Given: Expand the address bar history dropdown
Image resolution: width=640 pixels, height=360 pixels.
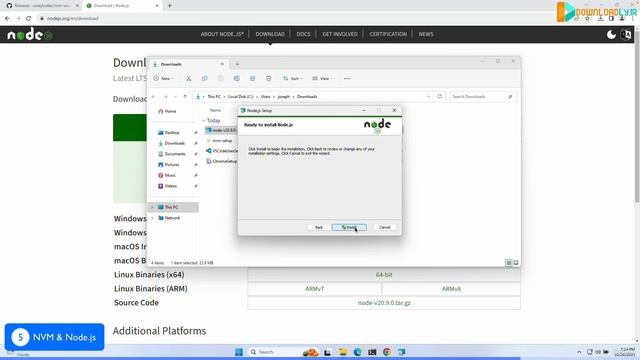Looking at the screenshot, I should pos(428,97).
